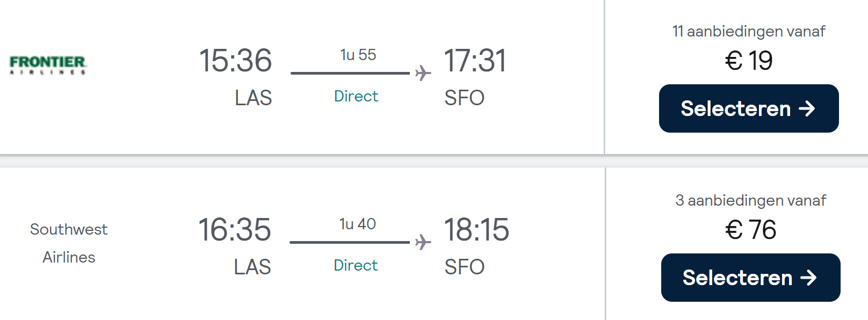Click the 18:15 arrival time
The image size is (868, 320).
click(x=476, y=229)
